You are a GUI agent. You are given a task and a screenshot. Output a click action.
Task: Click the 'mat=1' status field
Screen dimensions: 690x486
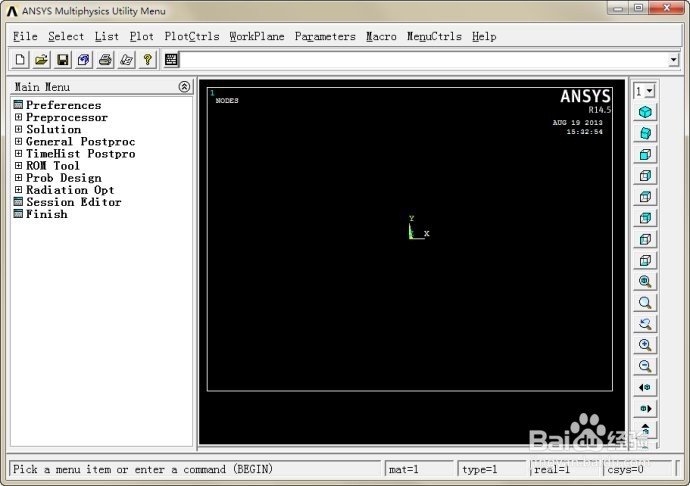click(418, 469)
